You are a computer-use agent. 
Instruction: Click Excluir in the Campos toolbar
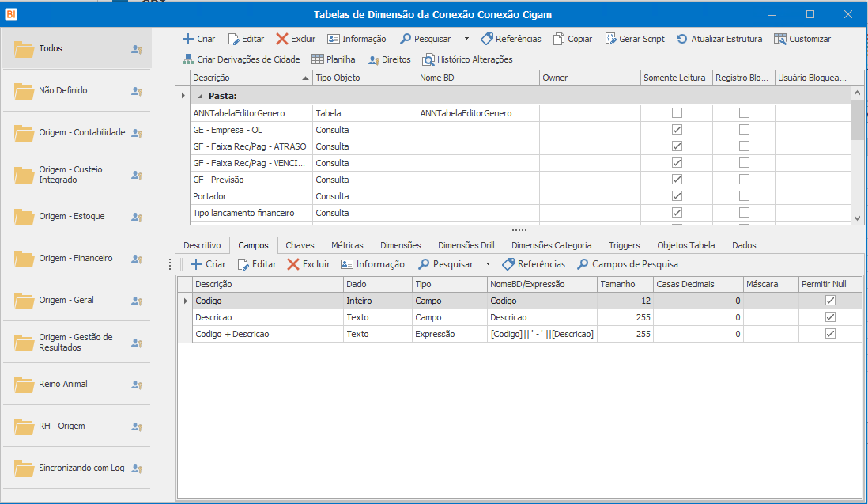pyautogui.click(x=308, y=264)
